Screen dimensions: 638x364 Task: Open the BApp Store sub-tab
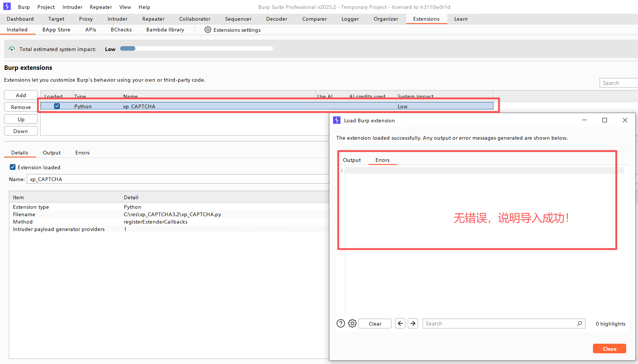56,30
